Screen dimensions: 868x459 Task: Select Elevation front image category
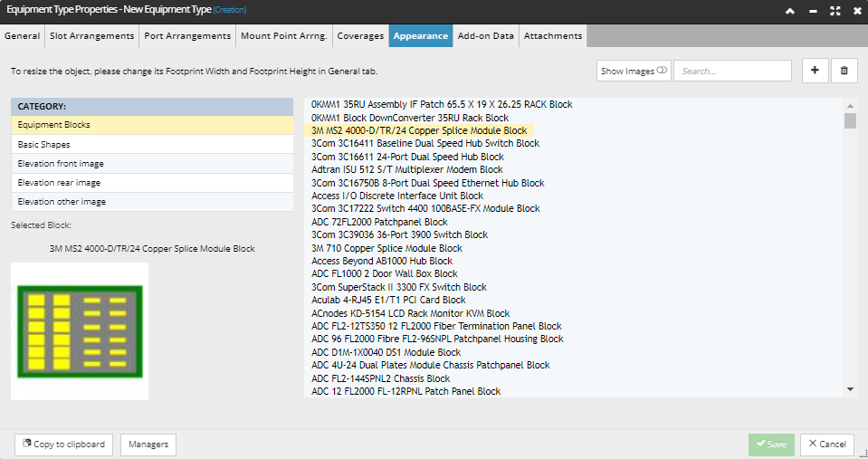(x=152, y=164)
